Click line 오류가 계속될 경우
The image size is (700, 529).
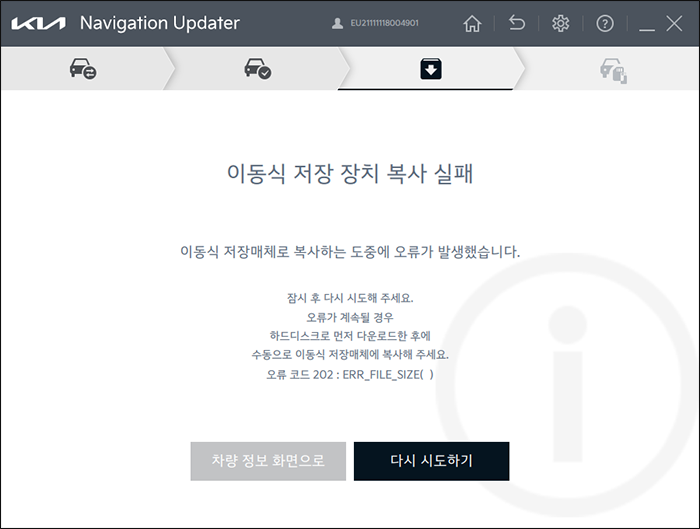(x=350, y=317)
